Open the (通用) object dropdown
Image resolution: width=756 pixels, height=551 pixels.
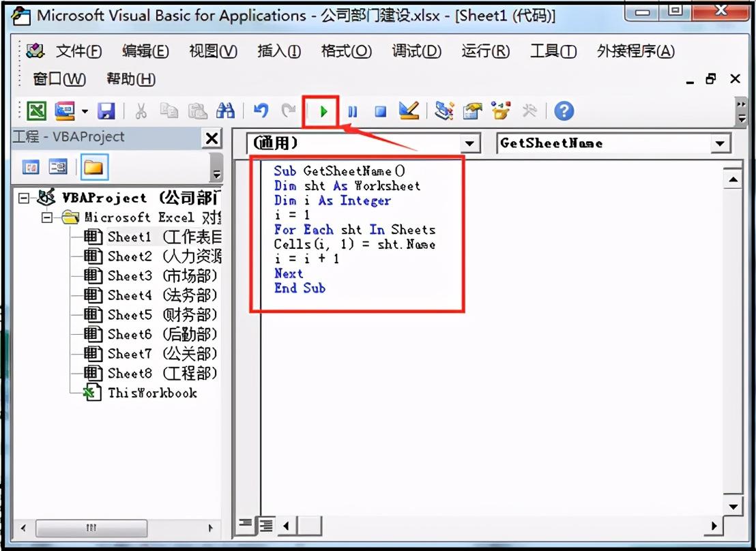[469, 143]
